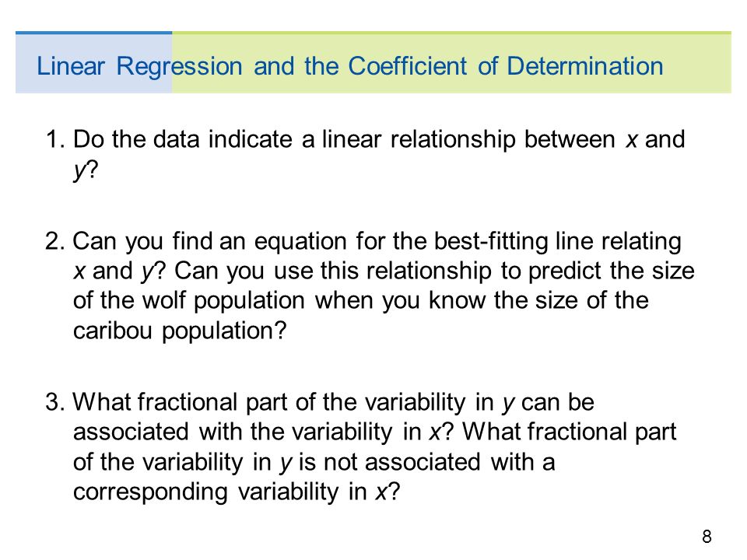747x560 pixels.
Task: Click the italic 'y?' ending question one
Action: pyautogui.click(x=86, y=170)
